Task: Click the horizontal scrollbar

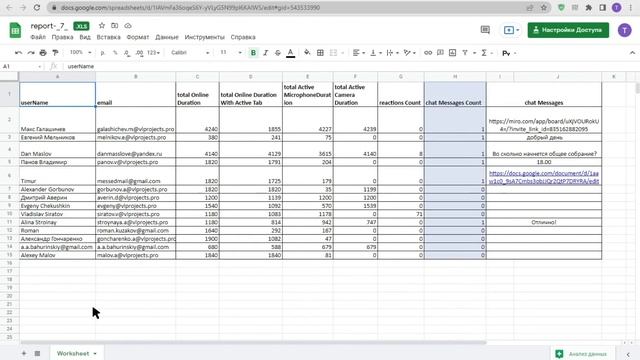Action: coord(253,342)
